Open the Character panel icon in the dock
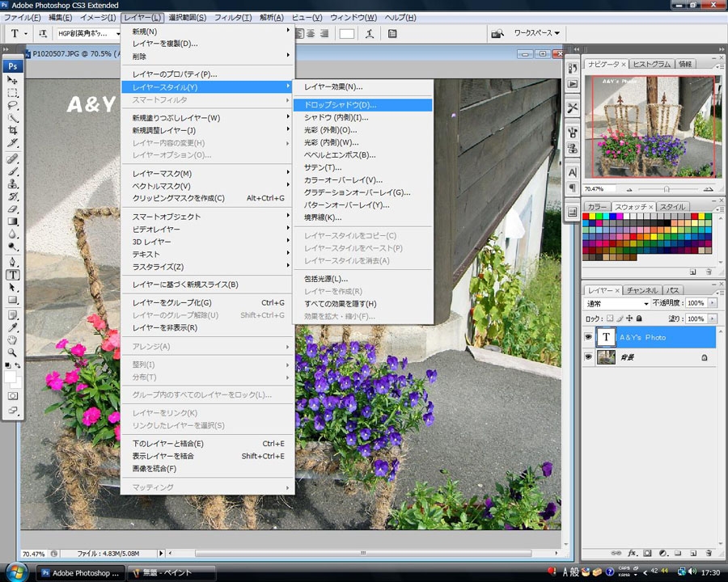Screen dimensions: 728x582 [x=573, y=172]
